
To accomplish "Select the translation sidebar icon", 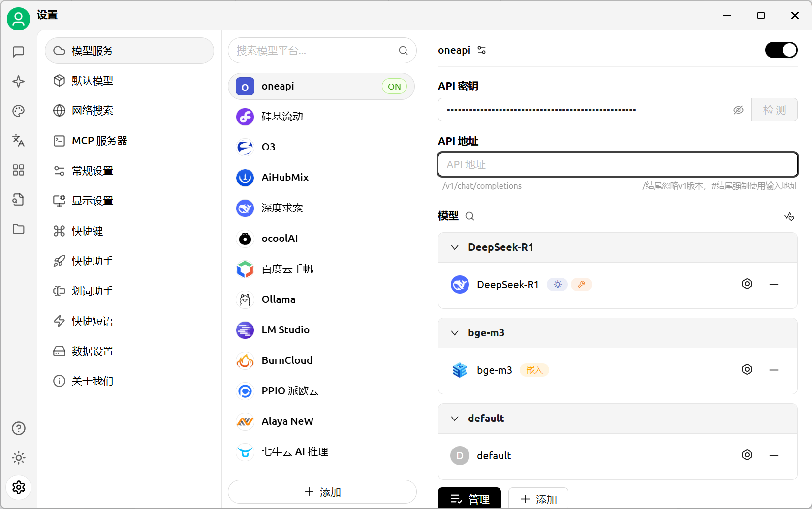I will (x=19, y=141).
